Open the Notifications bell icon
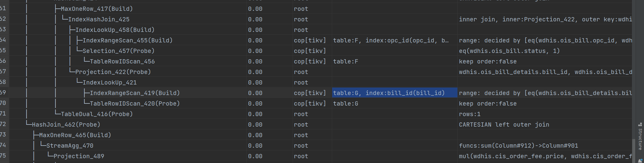The width and height of the screenshot is (644, 163). coord(640,161)
